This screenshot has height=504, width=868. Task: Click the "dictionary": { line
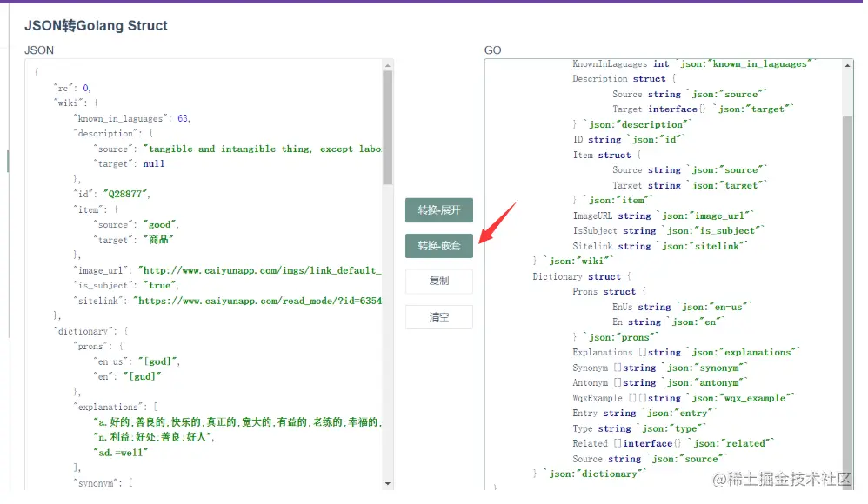tap(90, 331)
